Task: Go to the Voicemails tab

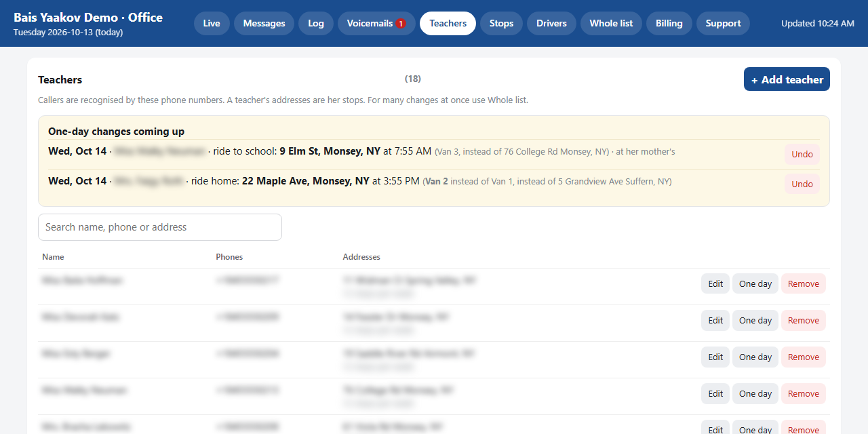Action: coord(376,23)
